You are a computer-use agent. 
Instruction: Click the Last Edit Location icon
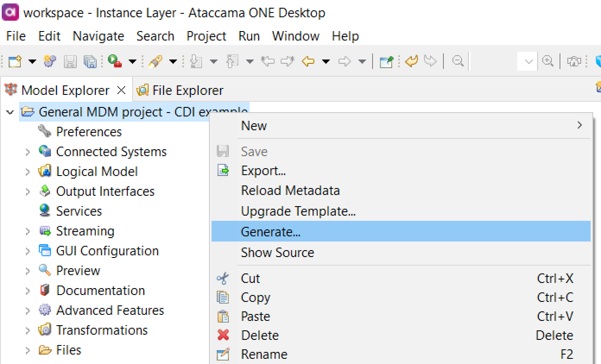268,62
